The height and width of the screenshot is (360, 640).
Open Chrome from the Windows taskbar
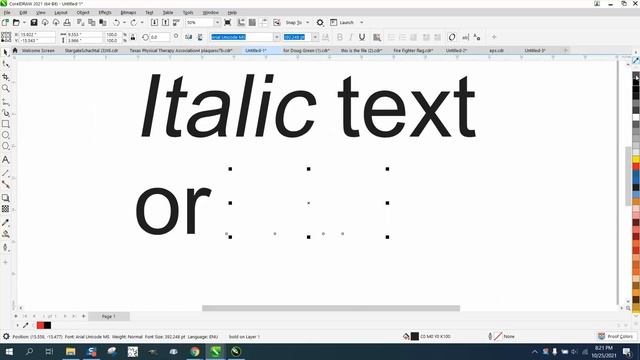point(195,351)
